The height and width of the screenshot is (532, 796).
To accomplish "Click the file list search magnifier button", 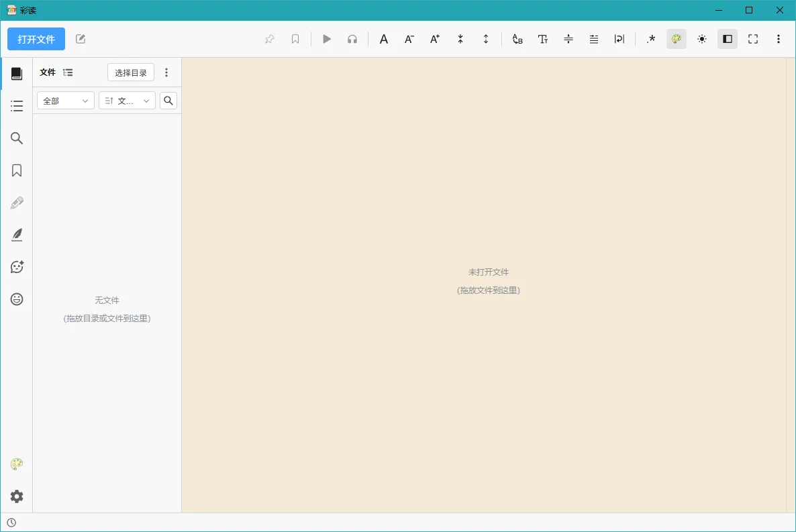I will (x=168, y=101).
